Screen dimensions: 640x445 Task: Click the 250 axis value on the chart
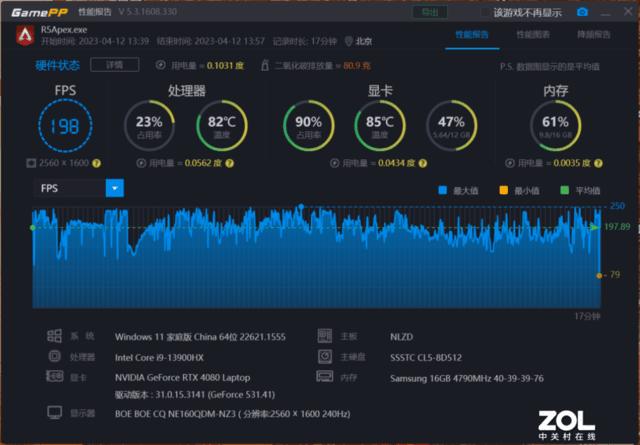(x=617, y=206)
